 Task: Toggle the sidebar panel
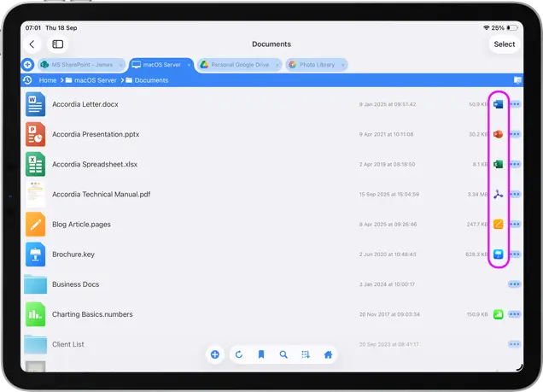(58, 44)
